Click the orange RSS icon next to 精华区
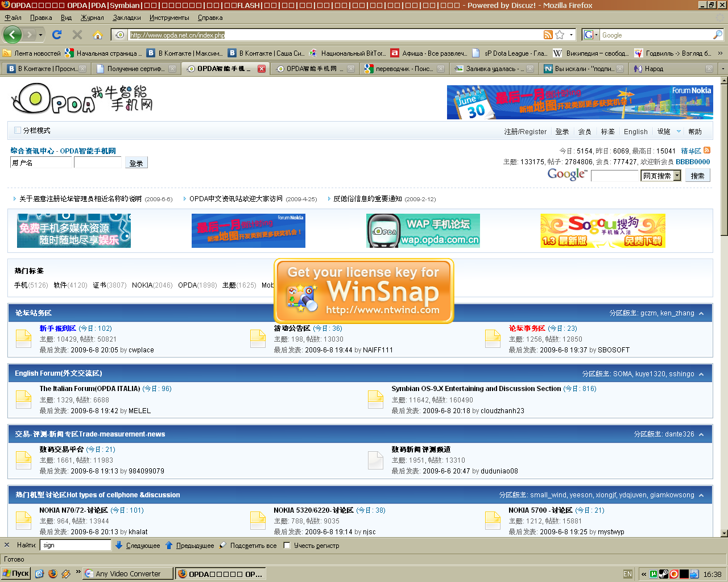 pos(707,150)
